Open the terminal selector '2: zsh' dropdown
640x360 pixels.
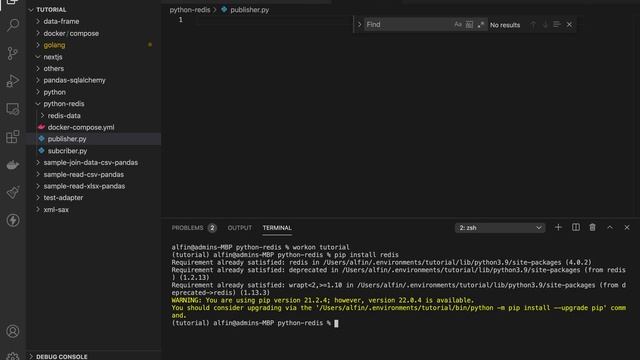point(500,228)
